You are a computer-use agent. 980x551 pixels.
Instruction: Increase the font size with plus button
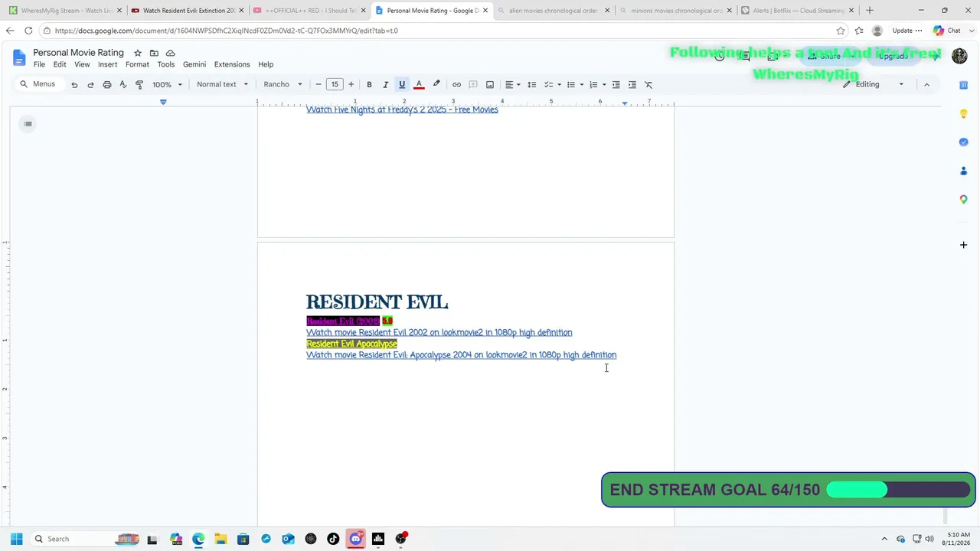tap(351, 84)
